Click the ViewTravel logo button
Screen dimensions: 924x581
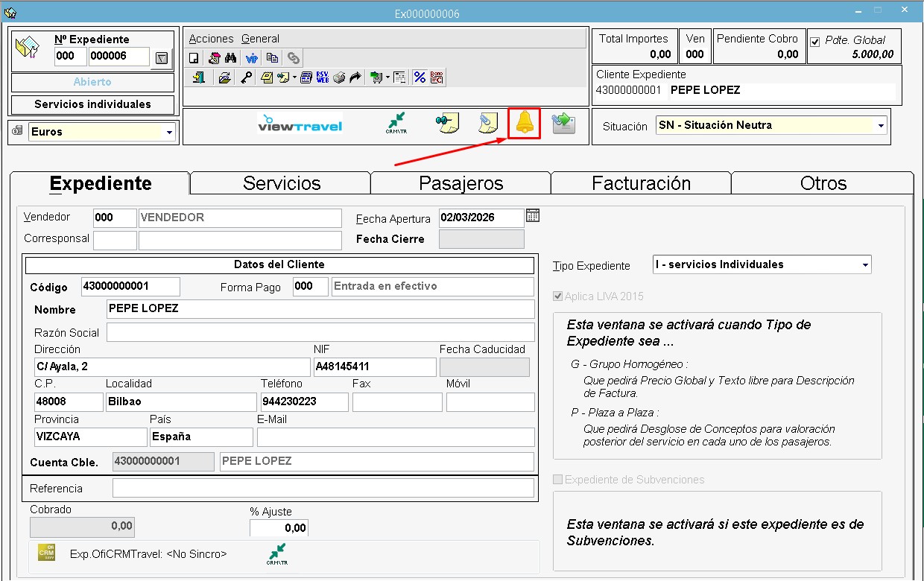[x=300, y=125]
